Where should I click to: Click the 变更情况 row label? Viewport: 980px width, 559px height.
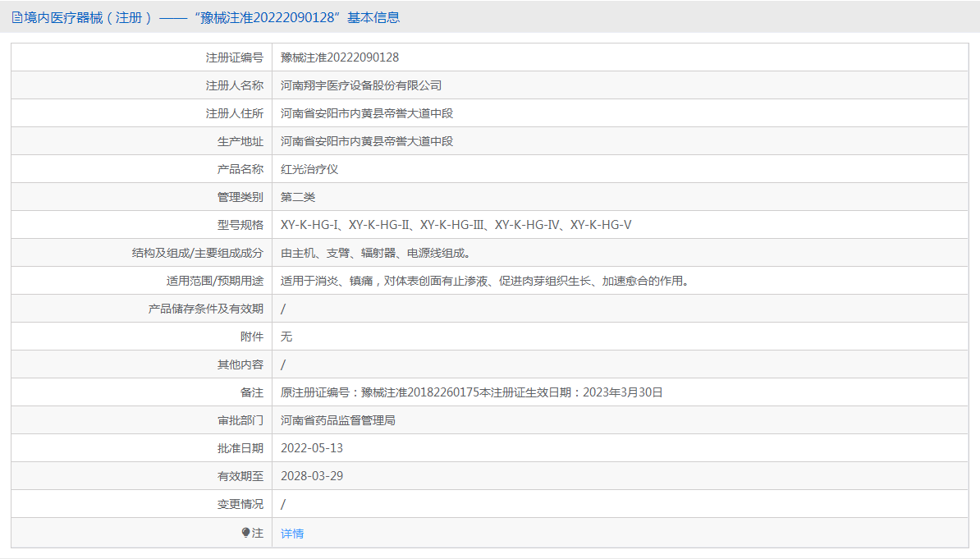point(240,503)
